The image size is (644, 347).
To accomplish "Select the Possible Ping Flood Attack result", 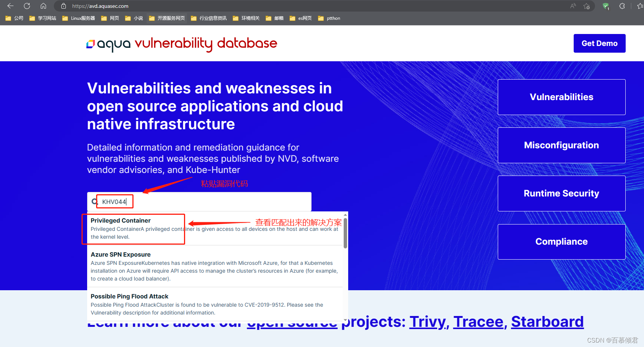I will point(215,304).
